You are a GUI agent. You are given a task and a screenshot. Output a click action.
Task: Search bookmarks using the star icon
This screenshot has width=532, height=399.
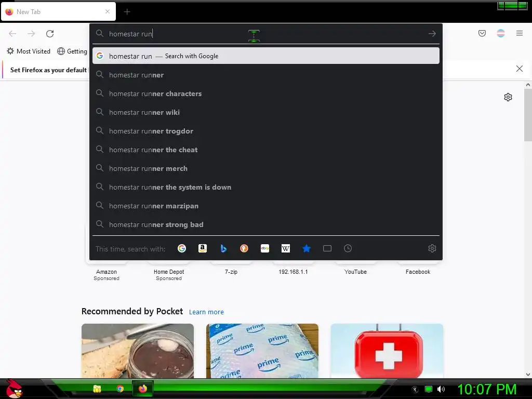[x=307, y=248]
